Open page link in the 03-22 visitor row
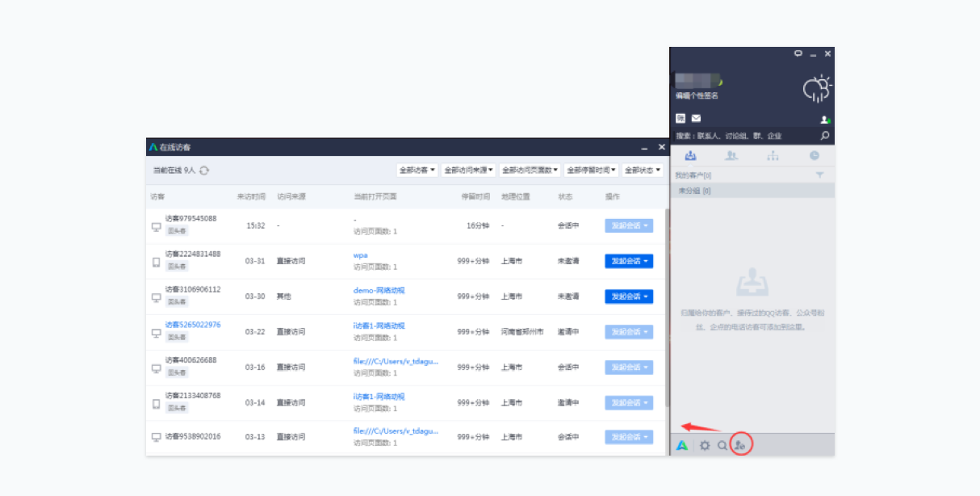The height and width of the screenshot is (496, 980). pos(379,326)
